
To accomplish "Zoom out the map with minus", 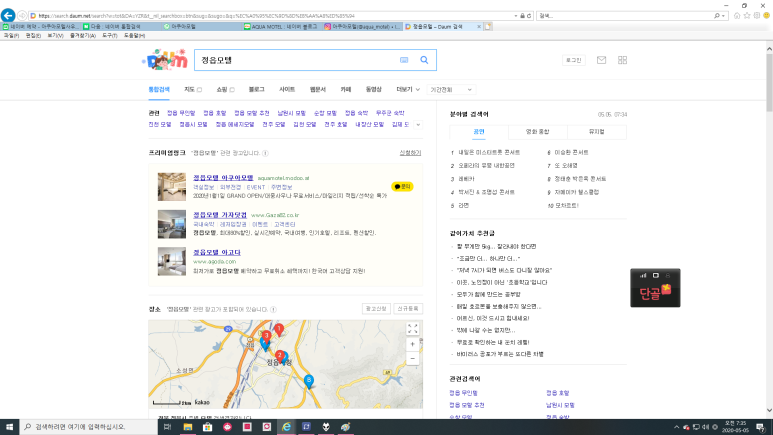I will [x=413, y=359].
